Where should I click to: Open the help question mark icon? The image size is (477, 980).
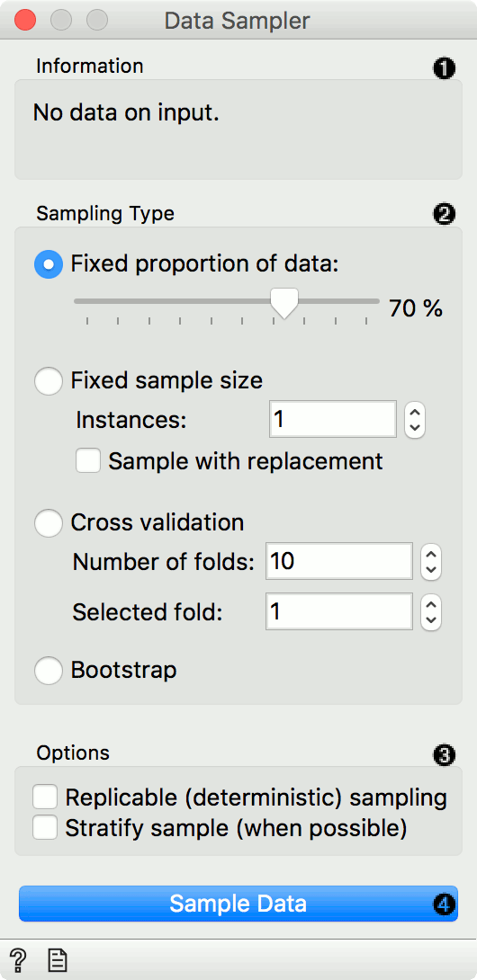pyautogui.click(x=19, y=958)
